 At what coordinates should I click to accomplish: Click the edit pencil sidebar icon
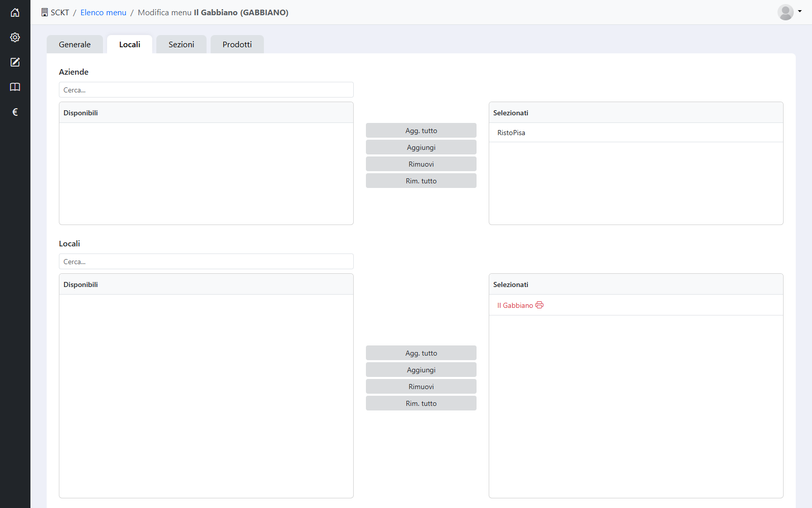(x=15, y=62)
